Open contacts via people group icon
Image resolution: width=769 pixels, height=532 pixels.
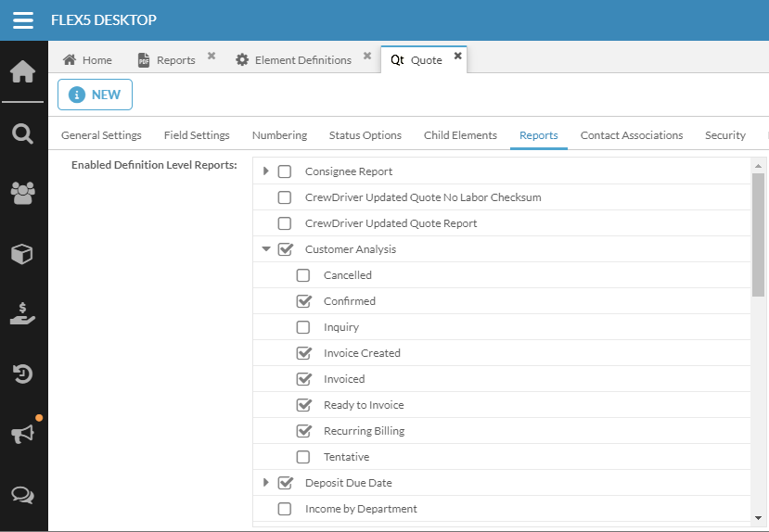coord(23,193)
